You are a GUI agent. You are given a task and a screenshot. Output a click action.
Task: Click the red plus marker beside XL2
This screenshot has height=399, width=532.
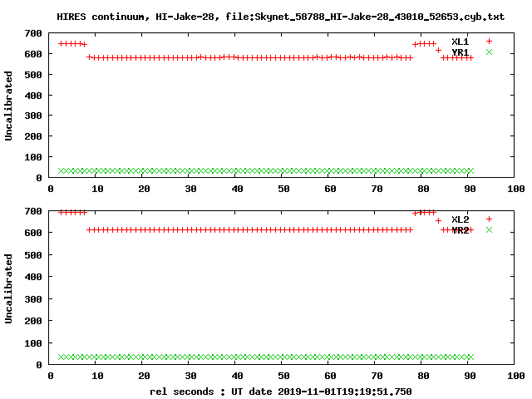(489, 219)
